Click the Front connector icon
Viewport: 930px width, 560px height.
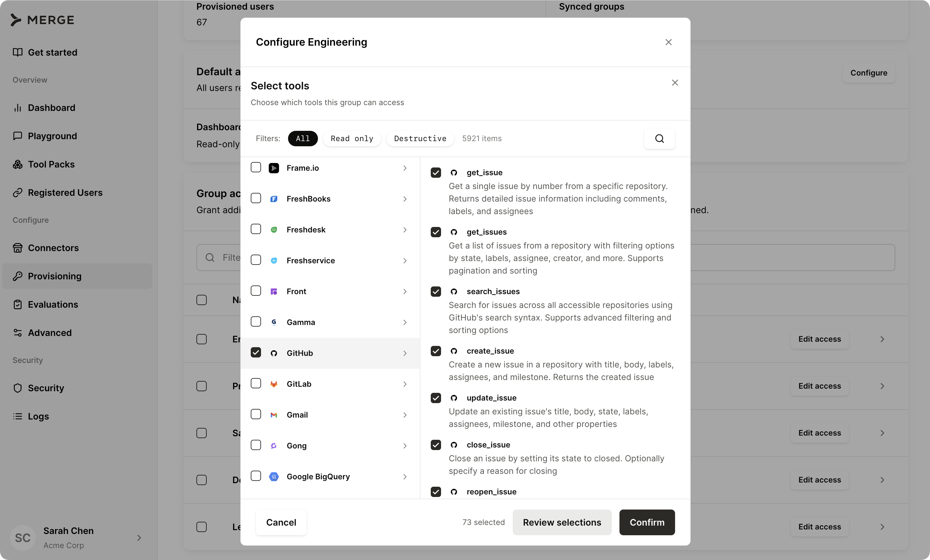pos(274,292)
